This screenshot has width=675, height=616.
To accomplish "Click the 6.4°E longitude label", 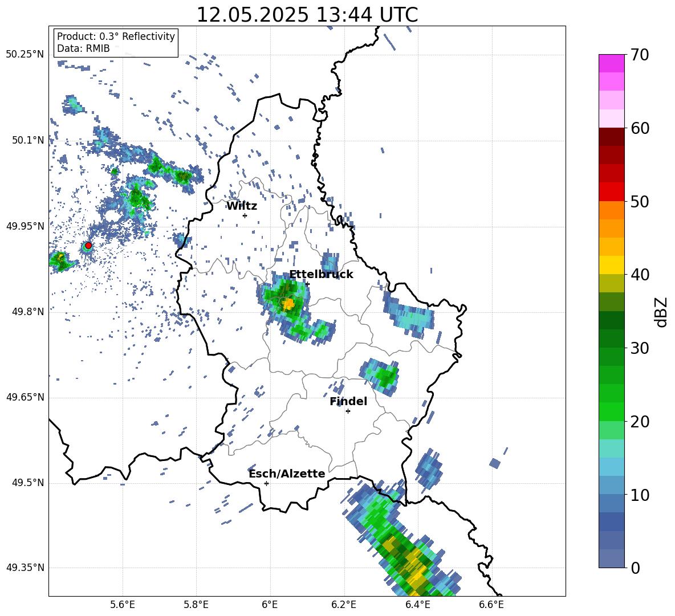I will (417, 605).
